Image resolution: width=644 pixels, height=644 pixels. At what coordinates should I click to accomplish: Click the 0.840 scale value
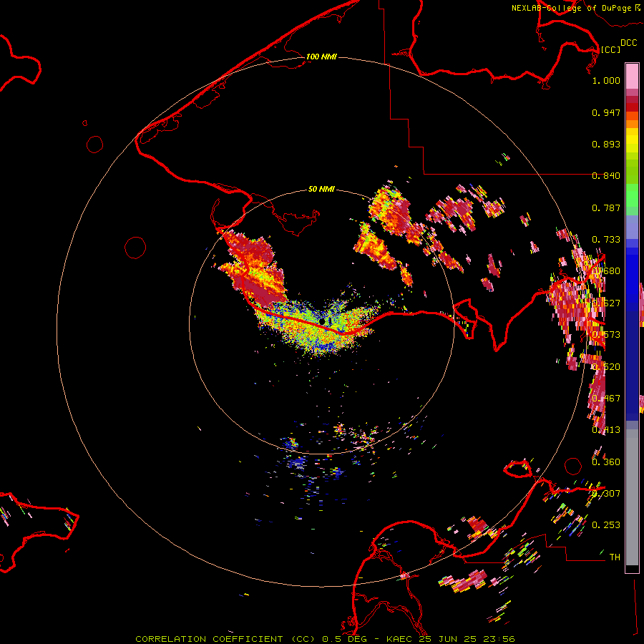pos(606,176)
